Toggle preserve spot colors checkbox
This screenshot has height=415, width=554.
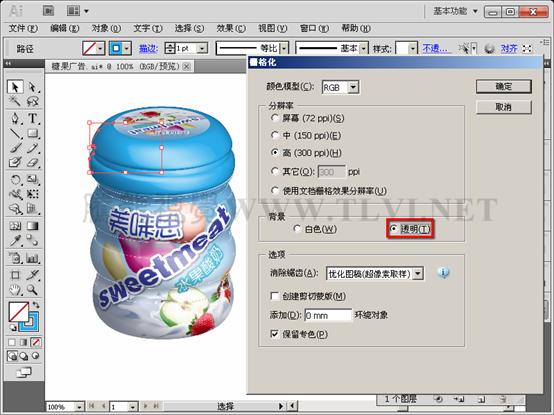[274, 334]
